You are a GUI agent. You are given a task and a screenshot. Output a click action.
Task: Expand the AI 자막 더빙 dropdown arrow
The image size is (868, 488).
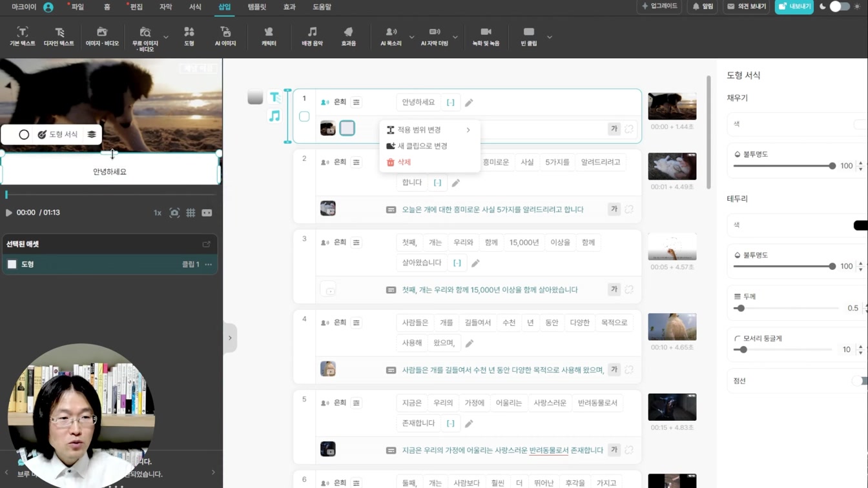pos(455,37)
